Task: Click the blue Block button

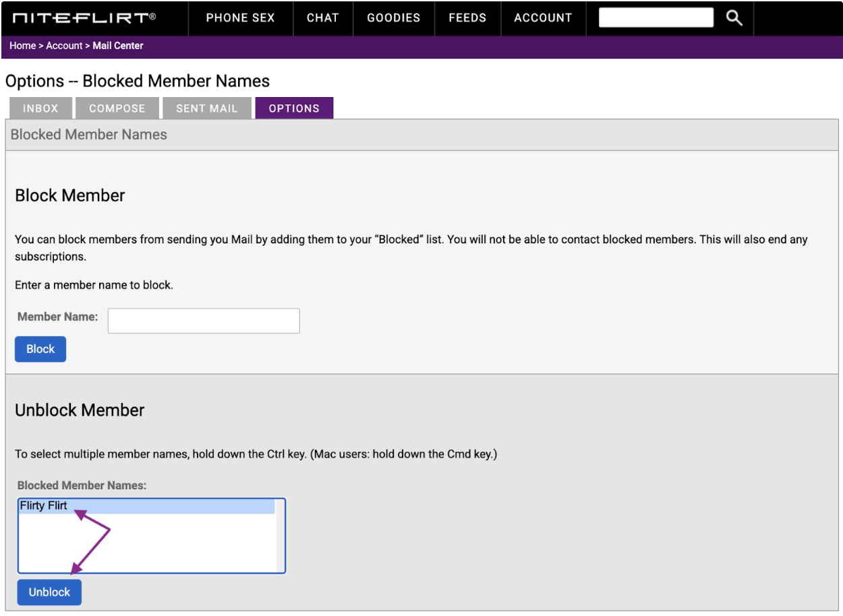Action: click(40, 349)
